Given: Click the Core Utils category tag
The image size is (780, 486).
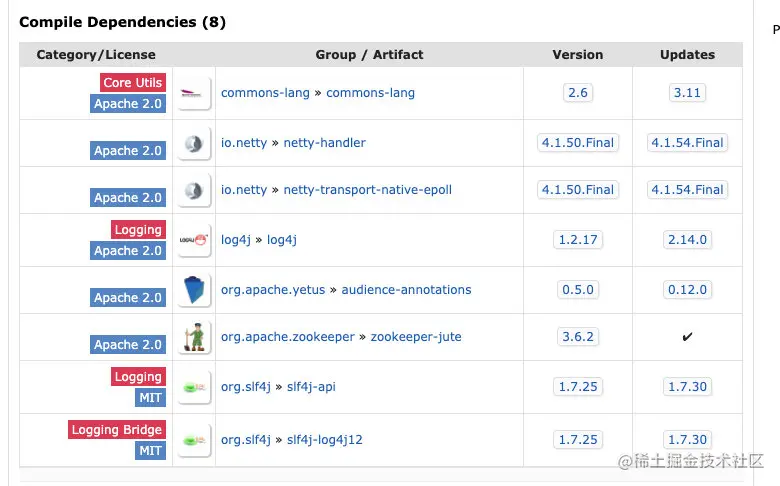Looking at the screenshot, I should [133, 83].
